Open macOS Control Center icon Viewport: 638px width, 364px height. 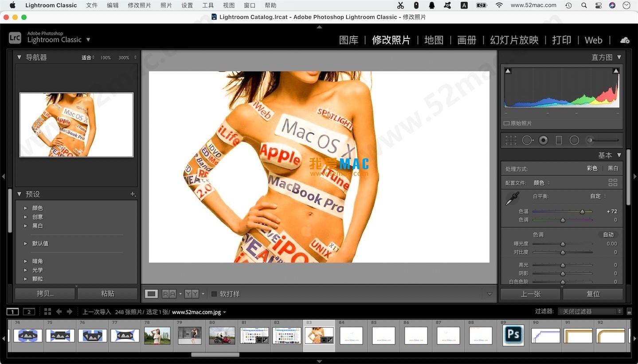(x=599, y=5)
